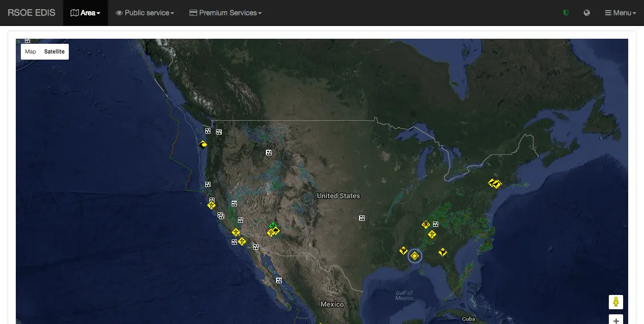This screenshot has width=644, height=324.
Task: Switch map view to Map mode
Action: [x=31, y=51]
